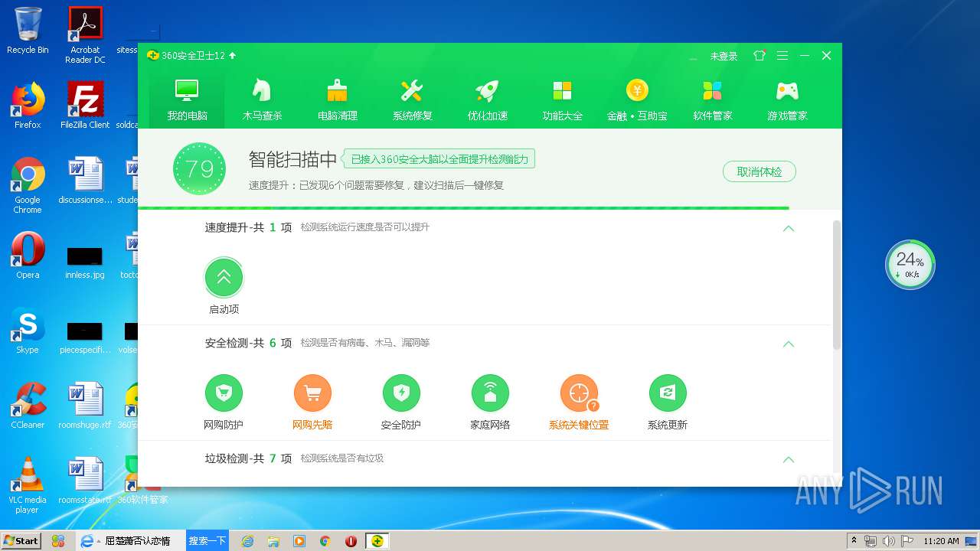Collapse the 速度提升 section
This screenshot has height=551, width=980.
point(788,228)
